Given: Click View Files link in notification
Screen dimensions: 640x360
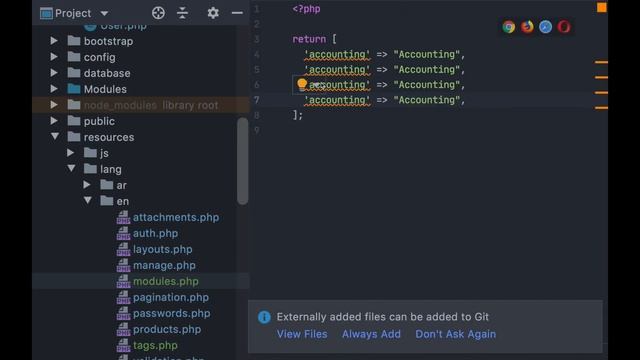Looking at the screenshot, I should [x=302, y=334].
